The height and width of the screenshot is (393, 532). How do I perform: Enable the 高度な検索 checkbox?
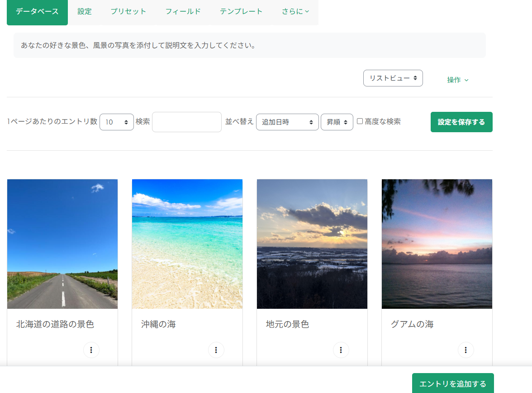tap(360, 121)
